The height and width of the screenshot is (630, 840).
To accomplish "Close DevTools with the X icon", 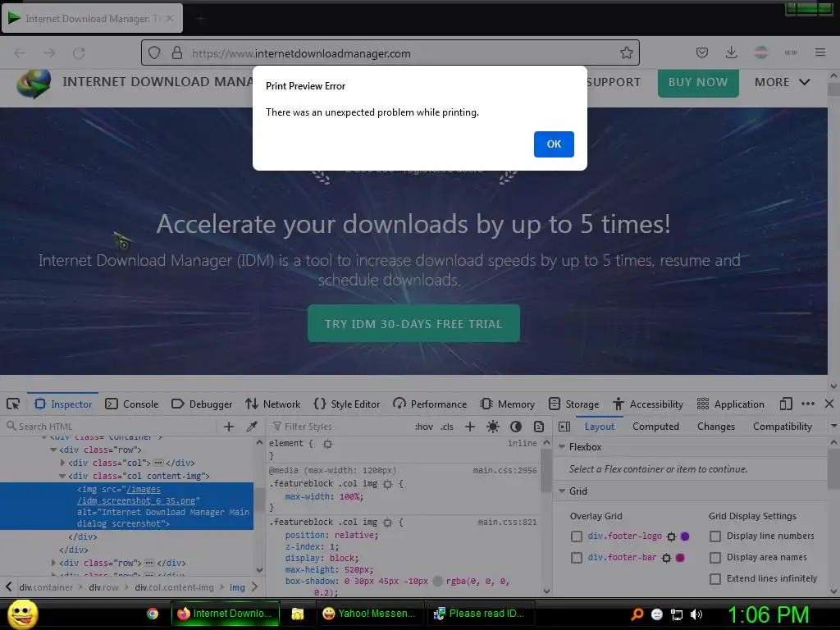I will click(x=829, y=404).
